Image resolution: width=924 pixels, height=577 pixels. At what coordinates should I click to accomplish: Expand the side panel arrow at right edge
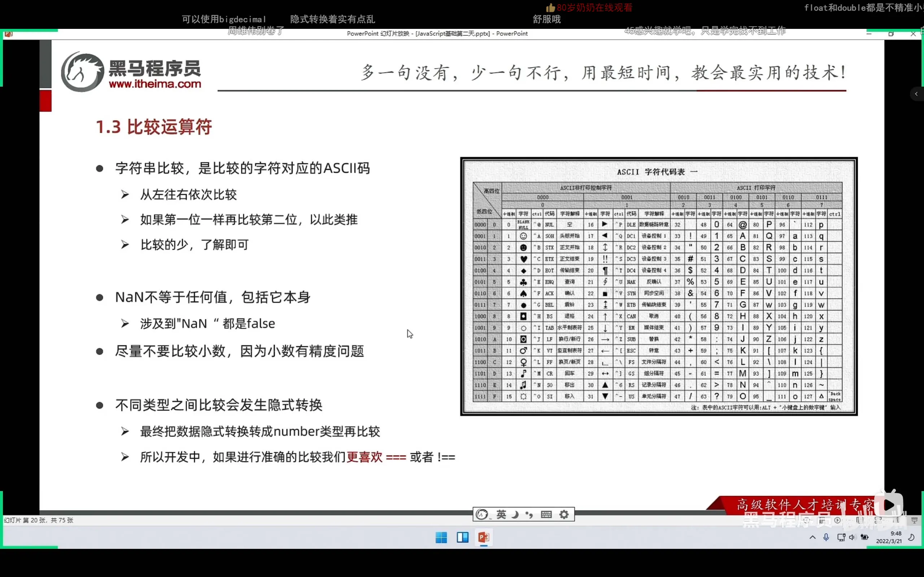(x=916, y=94)
